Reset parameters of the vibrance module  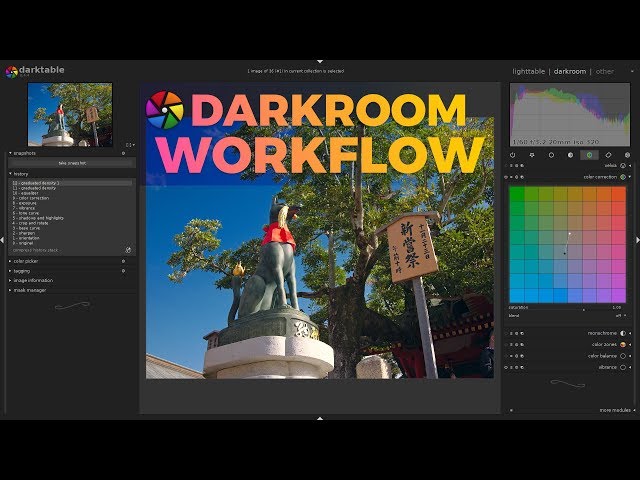click(x=517, y=367)
